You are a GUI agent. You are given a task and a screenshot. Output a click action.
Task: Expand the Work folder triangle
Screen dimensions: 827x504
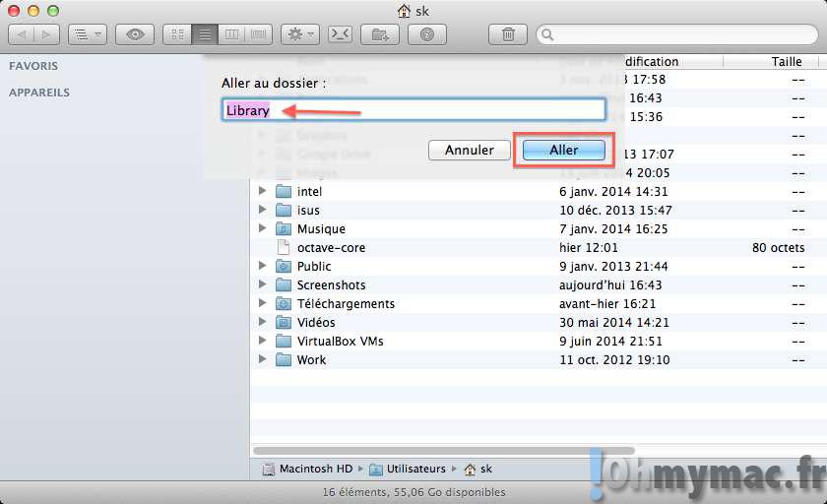[262, 359]
